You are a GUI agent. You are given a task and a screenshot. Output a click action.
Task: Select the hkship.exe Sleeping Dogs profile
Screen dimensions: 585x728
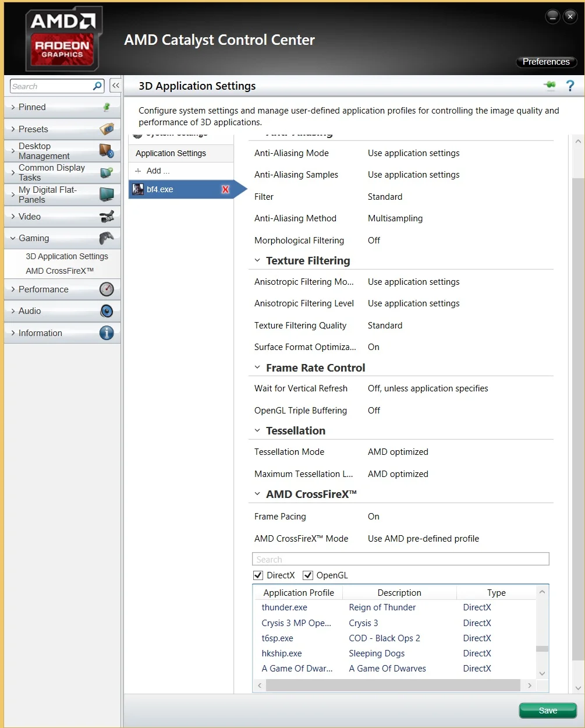click(395, 653)
